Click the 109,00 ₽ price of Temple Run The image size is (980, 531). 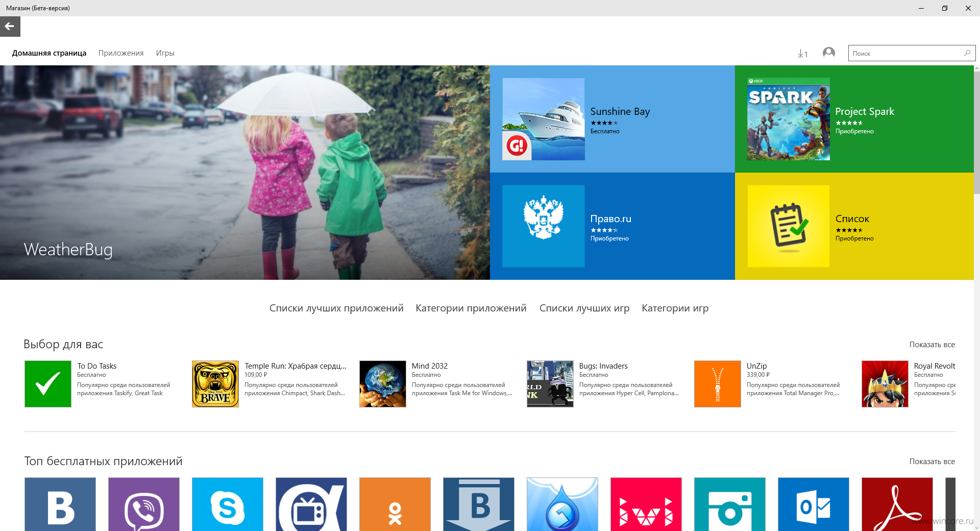[256, 375]
